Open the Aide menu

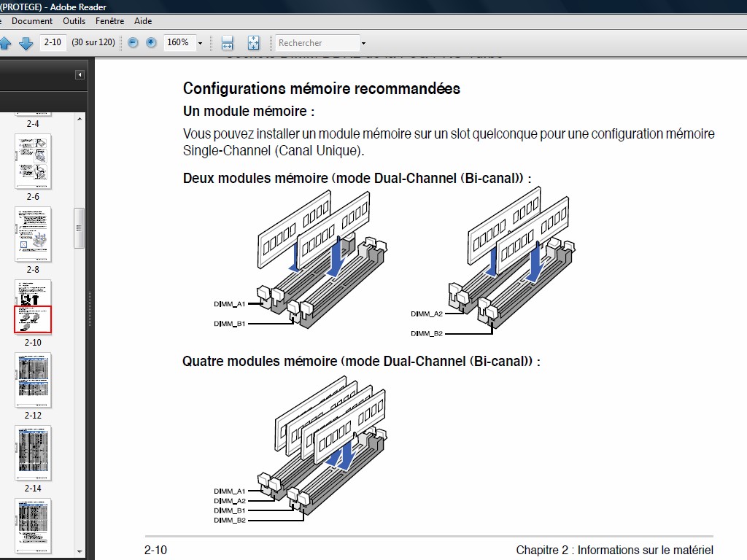(x=143, y=21)
